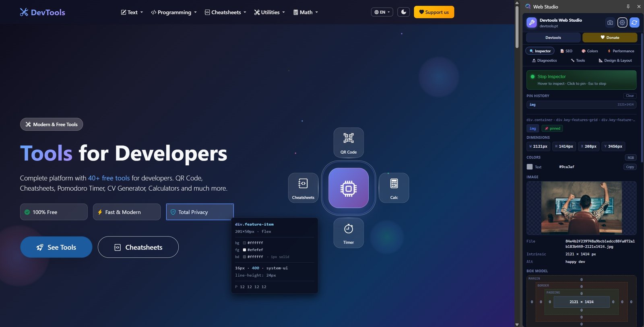Click the Total Privacy feature item
Screen dimensions: 644x327
click(x=200, y=212)
